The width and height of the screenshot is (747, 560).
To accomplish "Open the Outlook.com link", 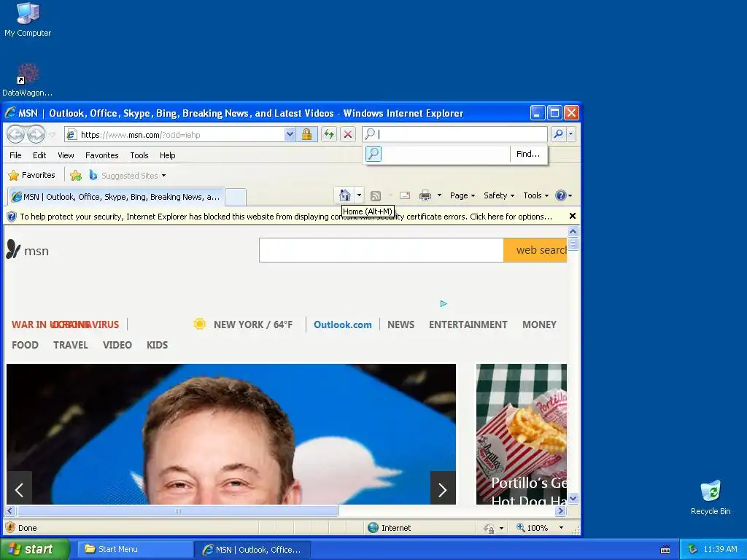I will pos(343,324).
